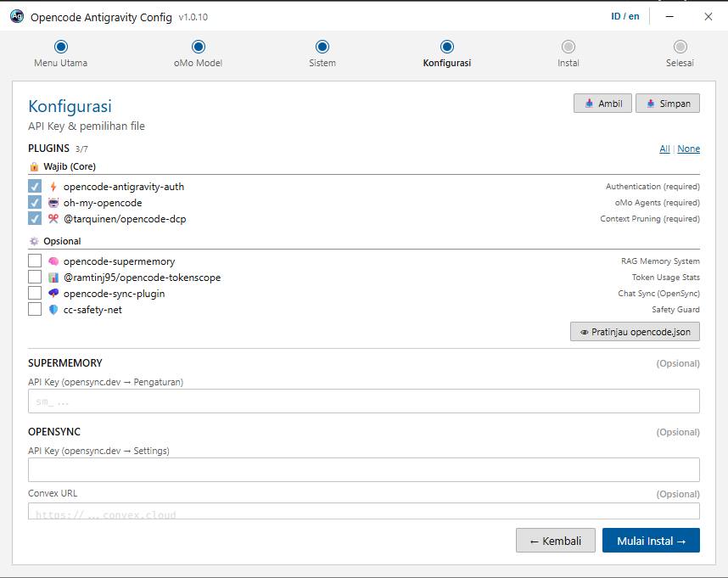Open Pratinjau opencode.json preview
Viewport: 728px width, 578px height.
tap(635, 332)
